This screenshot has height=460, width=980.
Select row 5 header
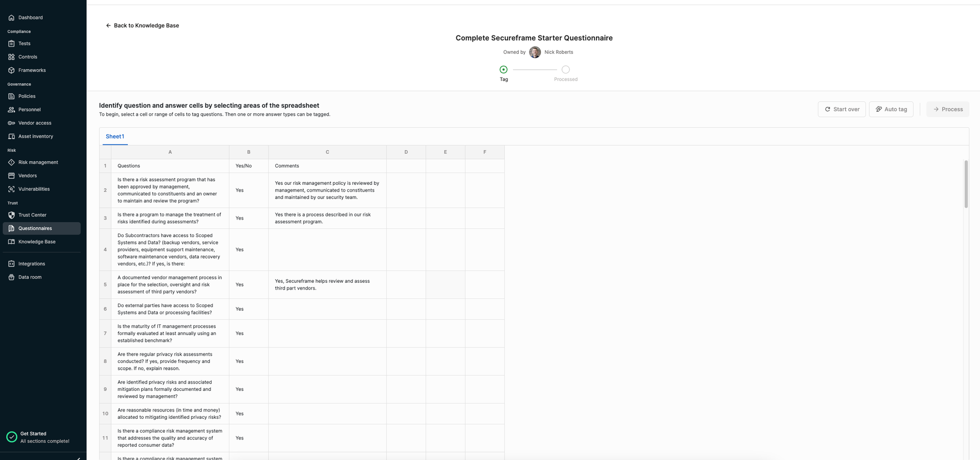click(x=105, y=285)
